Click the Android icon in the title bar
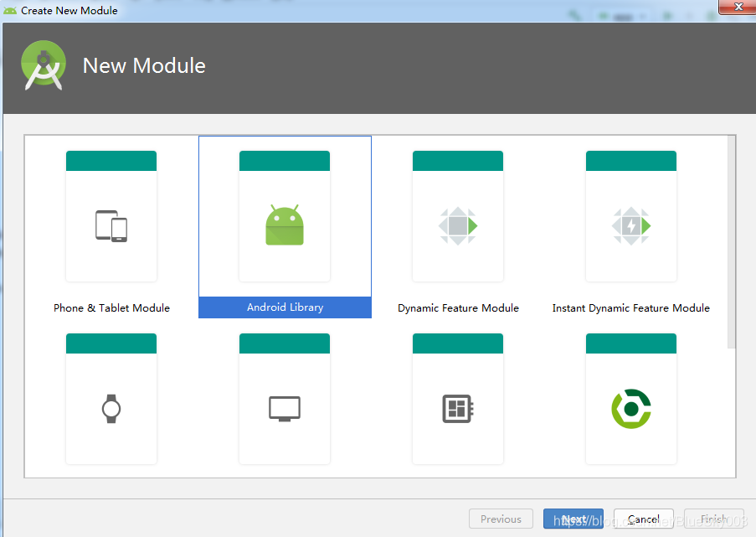 [x=10, y=10]
